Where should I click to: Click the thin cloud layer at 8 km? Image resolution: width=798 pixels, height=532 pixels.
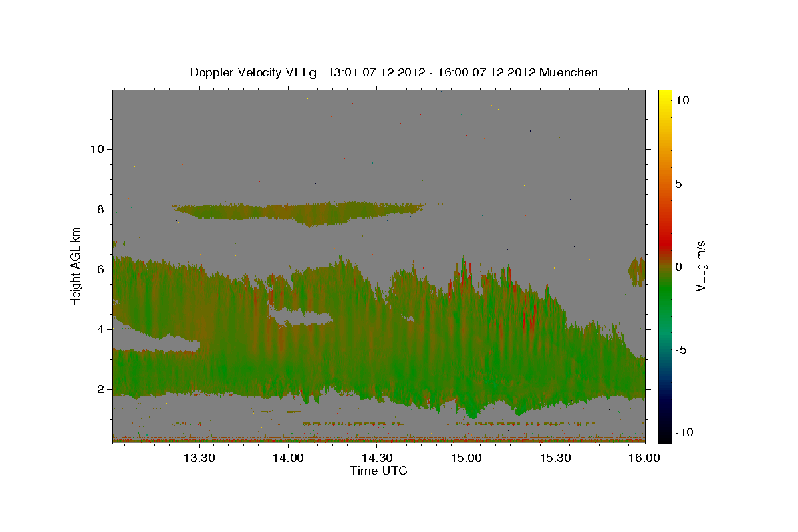point(299,213)
